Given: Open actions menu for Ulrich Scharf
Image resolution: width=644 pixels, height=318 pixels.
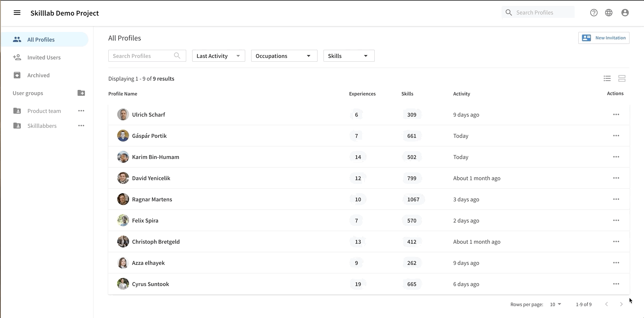Looking at the screenshot, I should pyautogui.click(x=616, y=114).
